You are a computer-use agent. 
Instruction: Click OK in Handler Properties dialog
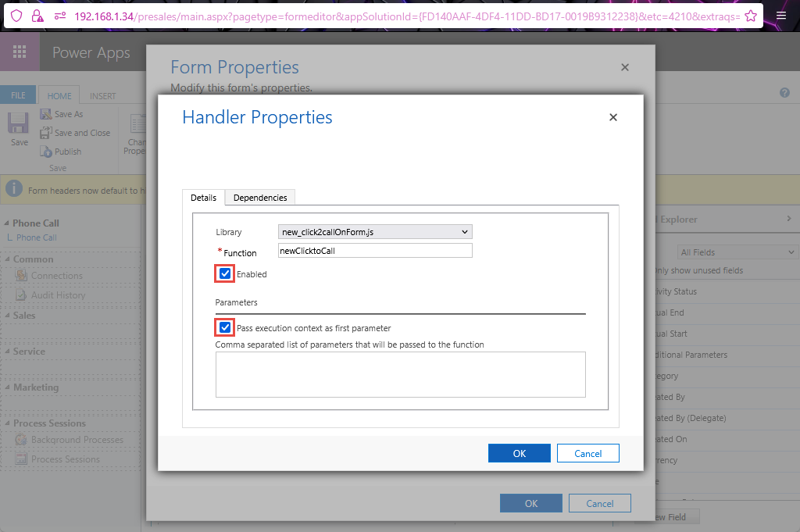(519, 453)
